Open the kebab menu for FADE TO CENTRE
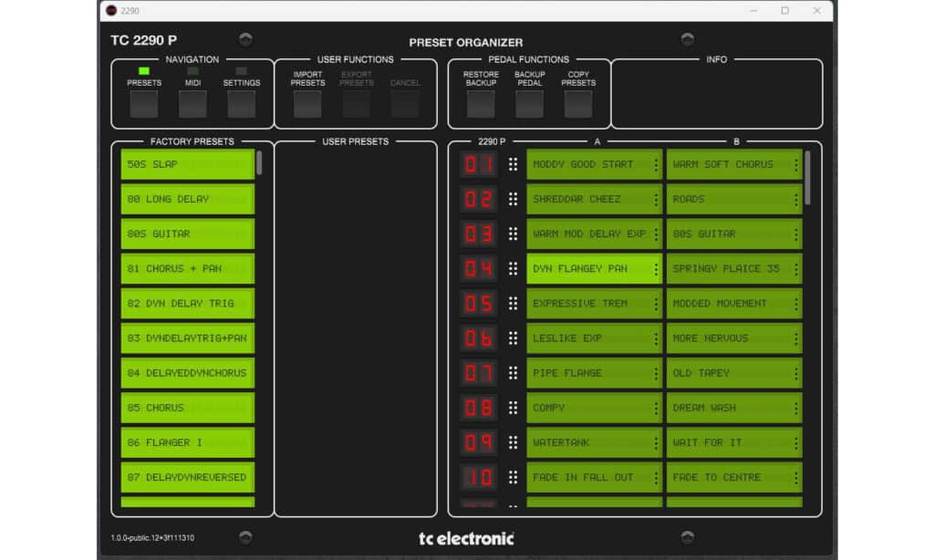Screen dimensions: 934x560 click(x=795, y=478)
